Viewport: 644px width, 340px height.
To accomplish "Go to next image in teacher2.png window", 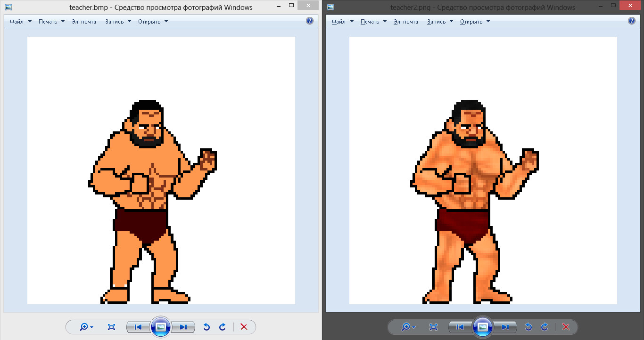I will (505, 327).
